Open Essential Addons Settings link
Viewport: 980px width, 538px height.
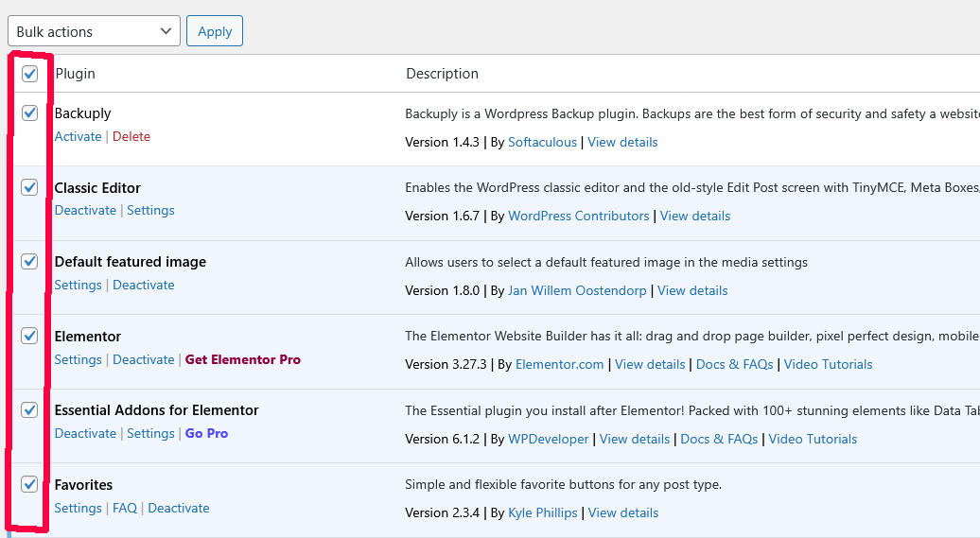(x=150, y=433)
